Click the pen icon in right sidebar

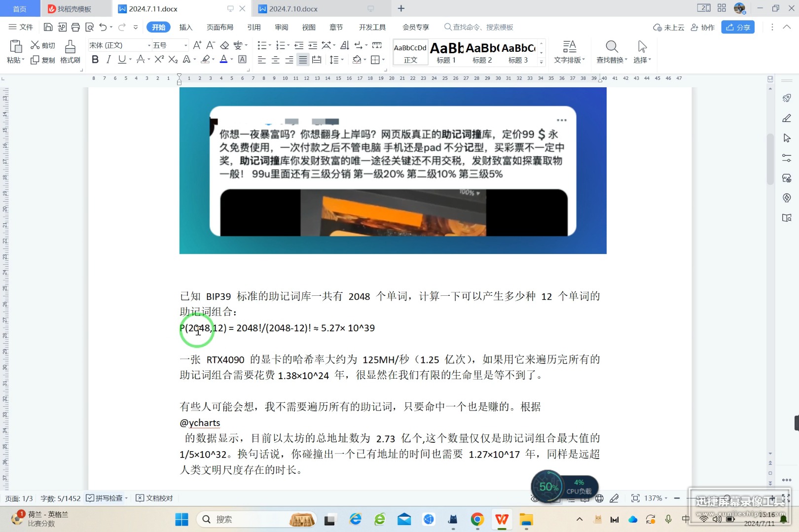pyautogui.click(x=787, y=118)
